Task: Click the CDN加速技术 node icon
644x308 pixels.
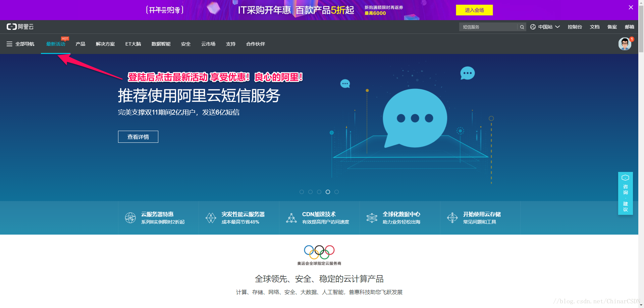Action: click(x=291, y=218)
